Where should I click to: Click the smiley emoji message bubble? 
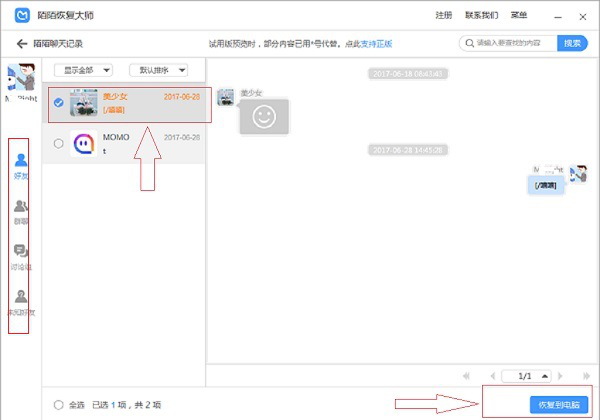(263, 116)
